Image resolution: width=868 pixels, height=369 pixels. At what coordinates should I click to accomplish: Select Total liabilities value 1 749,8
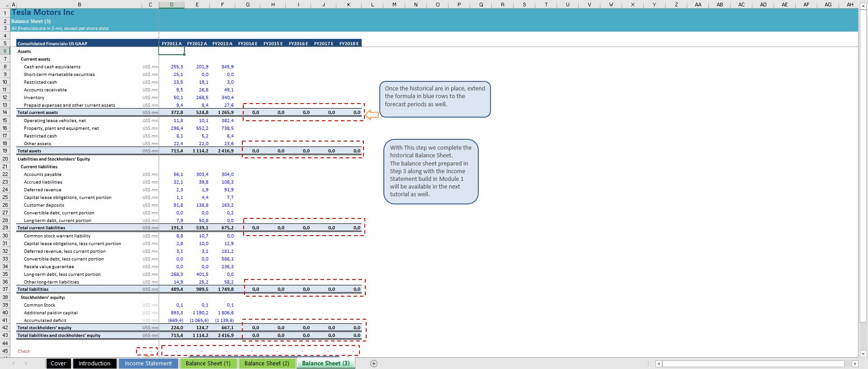pos(226,289)
